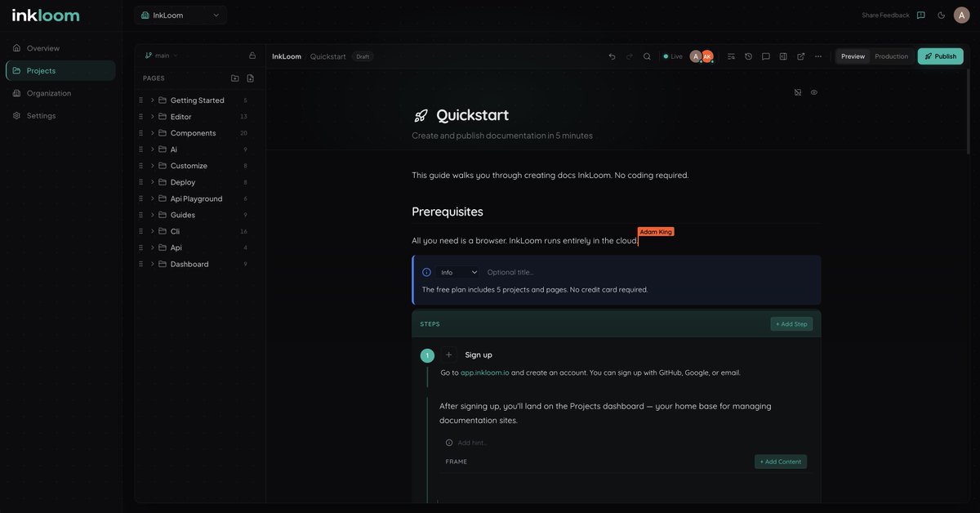Switch to Preview mode
Viewport: 980px width, 513px height.
click(x=853, y=56)
